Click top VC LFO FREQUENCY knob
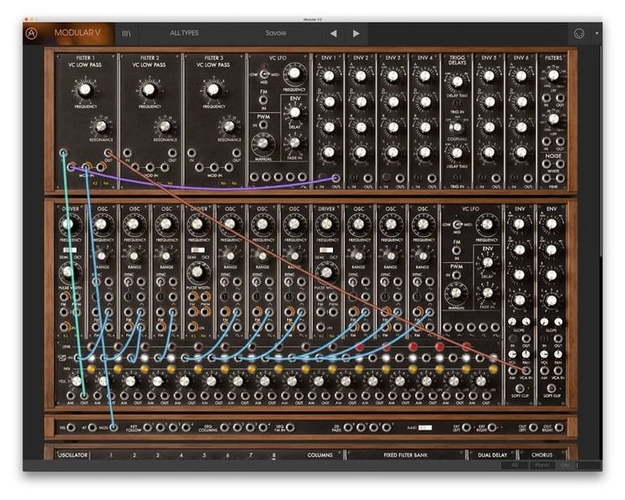Image resolution: width=625 pixels, height=500 pixels. (294, 74)
